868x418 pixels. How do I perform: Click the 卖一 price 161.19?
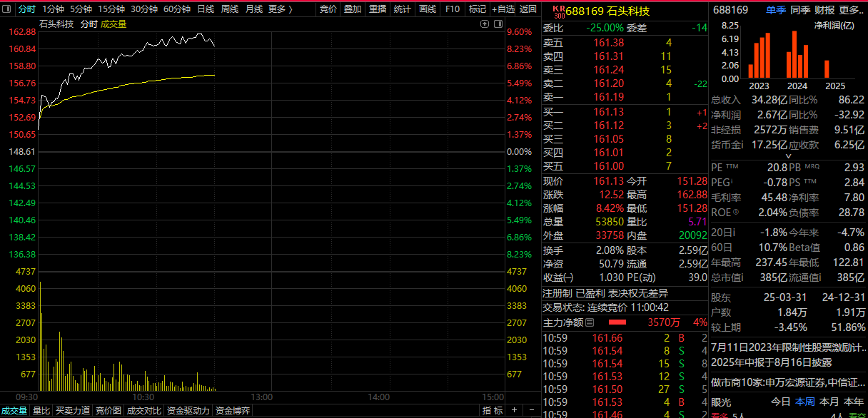point(608,97)
